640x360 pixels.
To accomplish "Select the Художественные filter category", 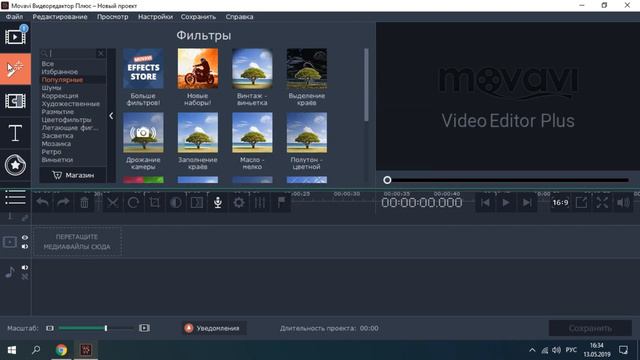I will point(70,104).
